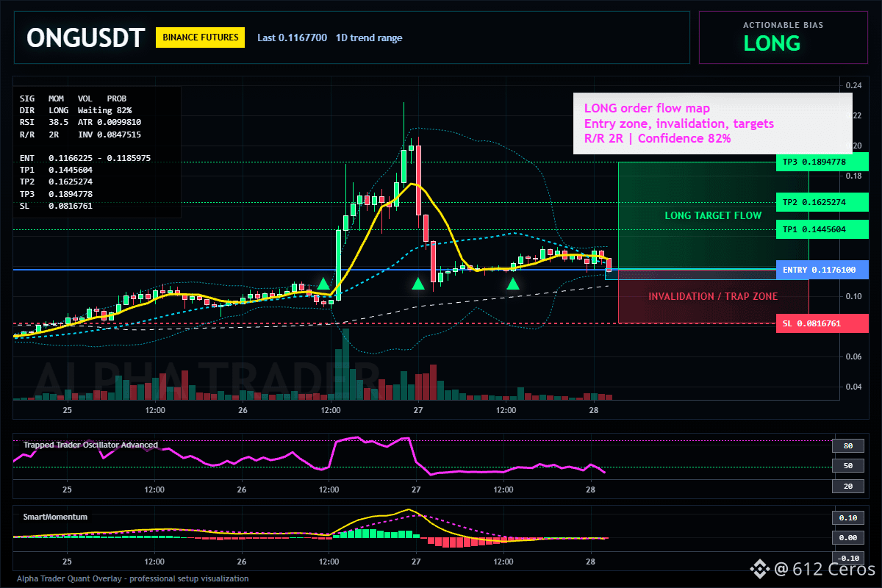Image resolution: width=882 pixels, height=588 pixels.
Task: Click the 'INV 0.0847515' value in stats
Action: tap(109, 134)
